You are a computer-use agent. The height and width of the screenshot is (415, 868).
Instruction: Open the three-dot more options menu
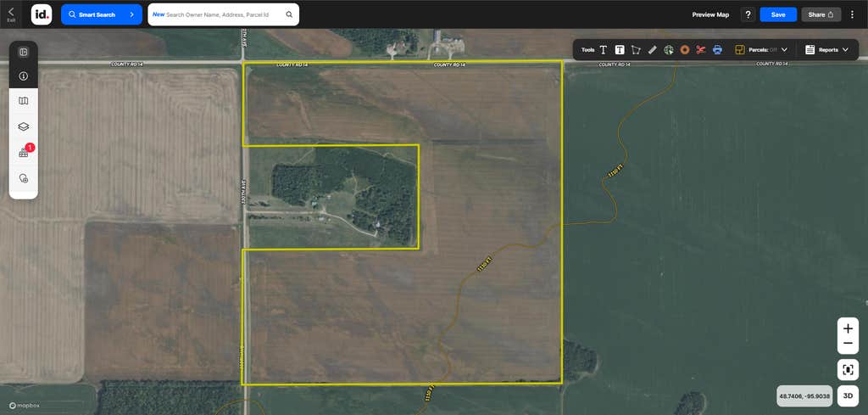click(x=853, y=14)
